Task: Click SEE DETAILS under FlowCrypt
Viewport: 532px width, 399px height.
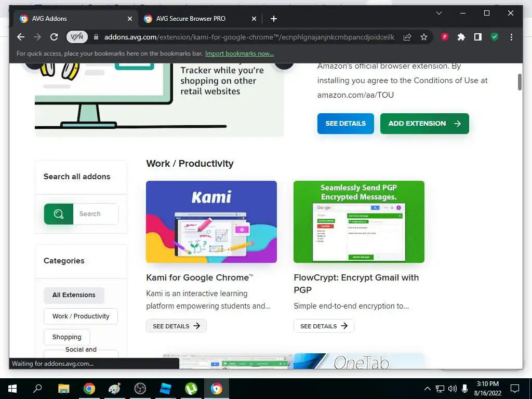Action: 324,326
